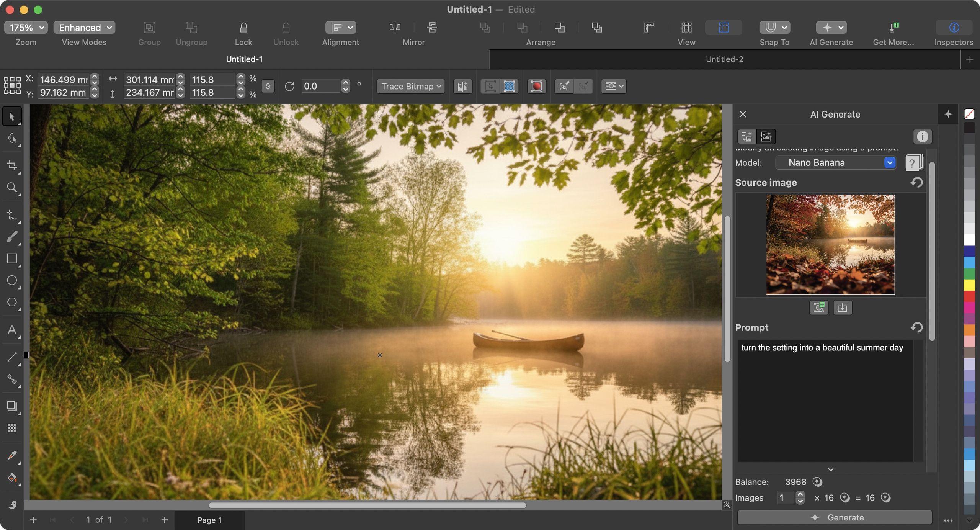This screenshot has width=980, height=530.
Task: Switch AI Generate to image-modify mode icon
Action: tap(766, 136)
